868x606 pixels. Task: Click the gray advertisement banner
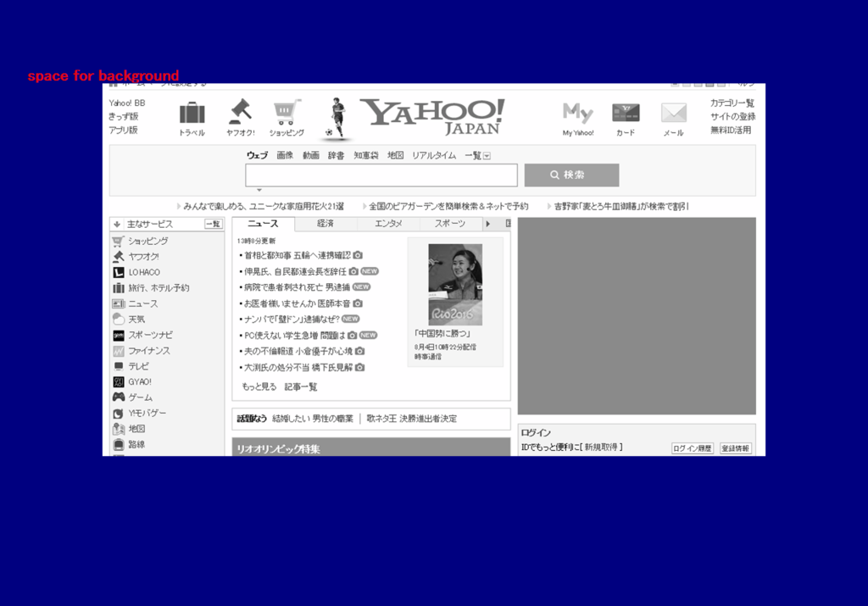point(637,316)
